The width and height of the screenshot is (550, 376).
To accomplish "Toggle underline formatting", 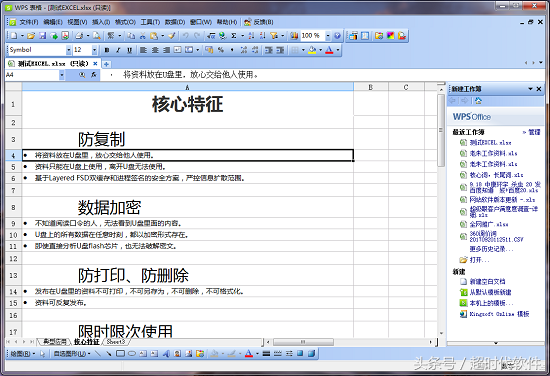I will [129, 50].
